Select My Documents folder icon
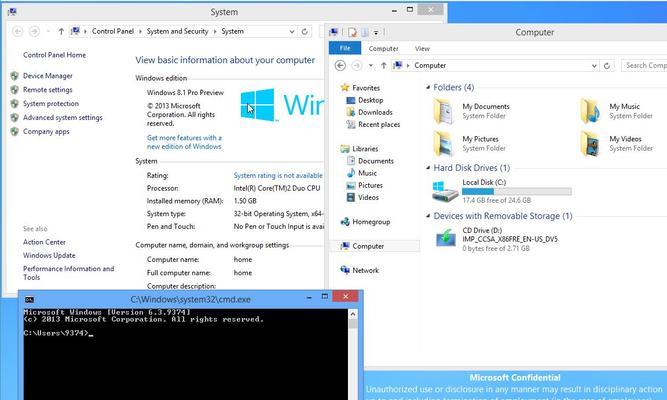This screenshot has height=400, width=667. (444, 111)
